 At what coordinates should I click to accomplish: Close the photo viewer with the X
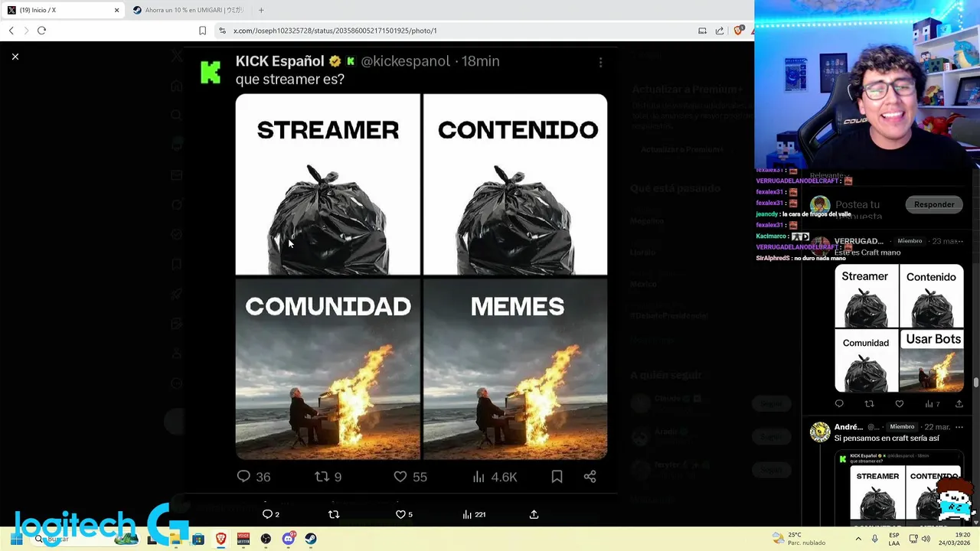(x=15, y=57)
